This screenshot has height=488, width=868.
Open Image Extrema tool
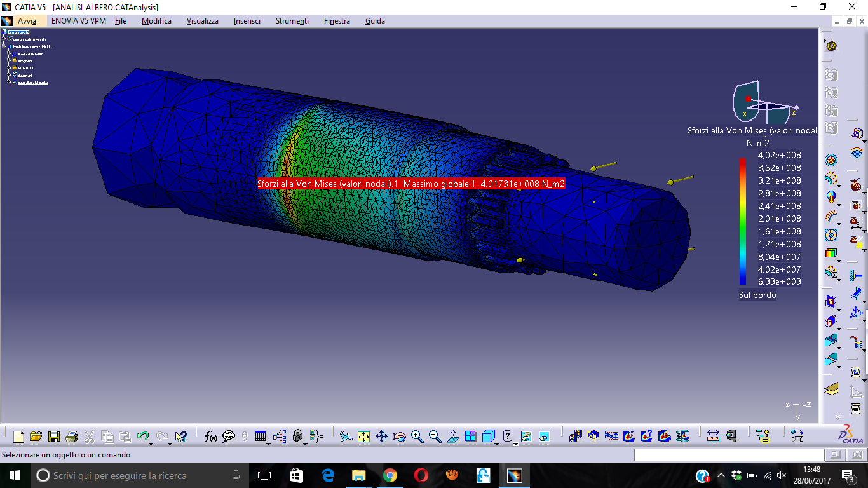tap(628, 437)
